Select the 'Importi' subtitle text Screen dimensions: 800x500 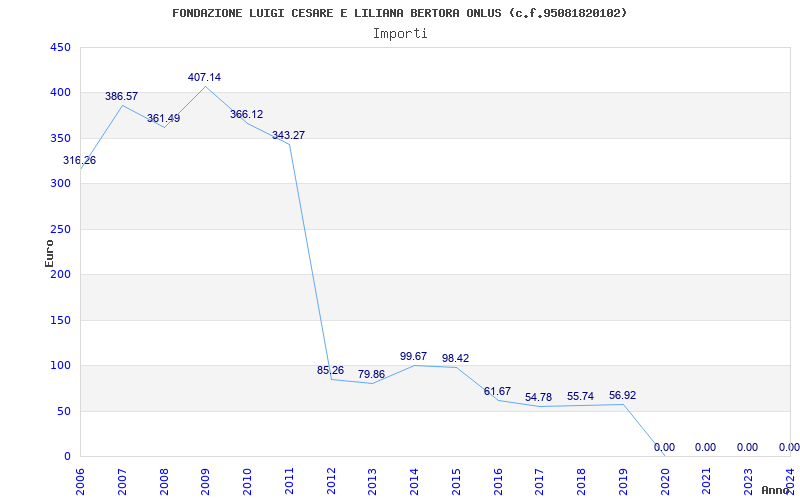coord(400,34)
